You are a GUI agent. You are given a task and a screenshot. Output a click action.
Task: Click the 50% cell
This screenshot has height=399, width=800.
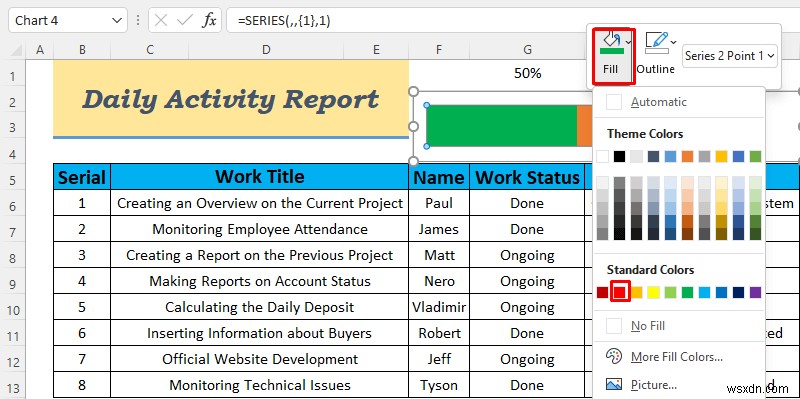(527, 73)
